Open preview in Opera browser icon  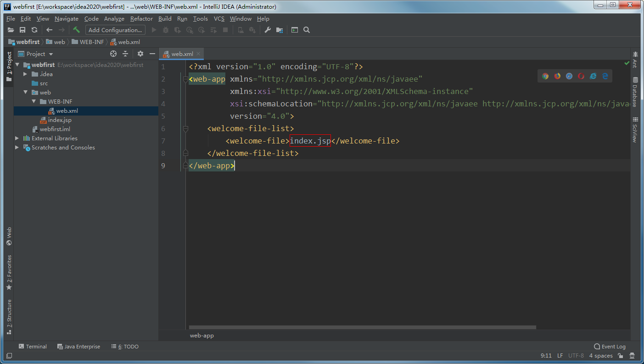pos(581,76)
